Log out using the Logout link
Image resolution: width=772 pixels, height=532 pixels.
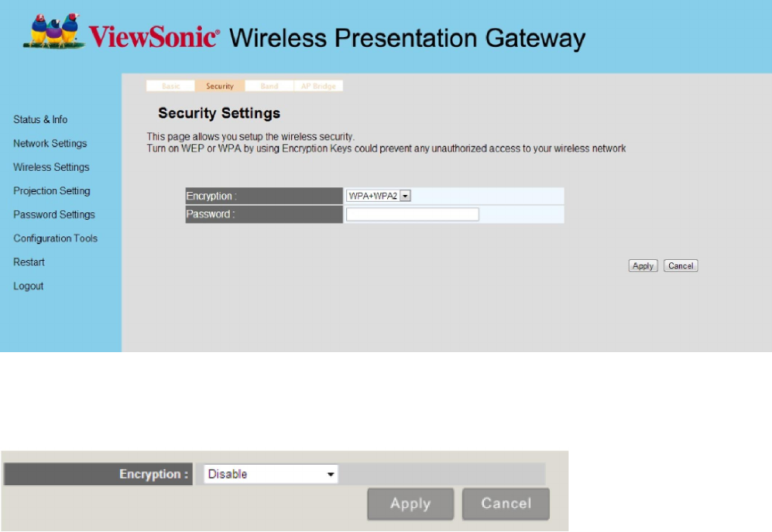coord(29,286)
